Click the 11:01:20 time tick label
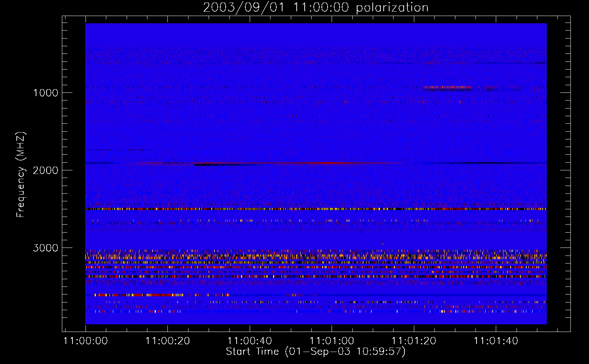The height and width of the screenshot is (364, 589). coord(414,341)
